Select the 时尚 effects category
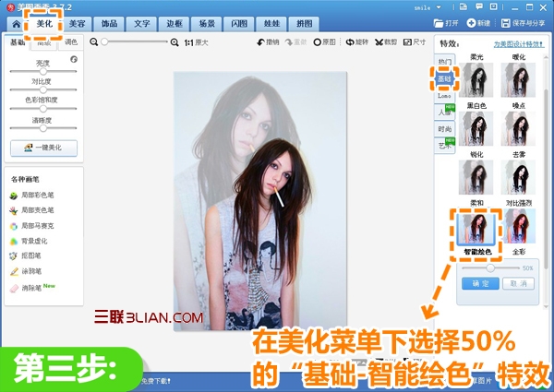Viewport: 554px width, 392px height. [x=444, y=129]
